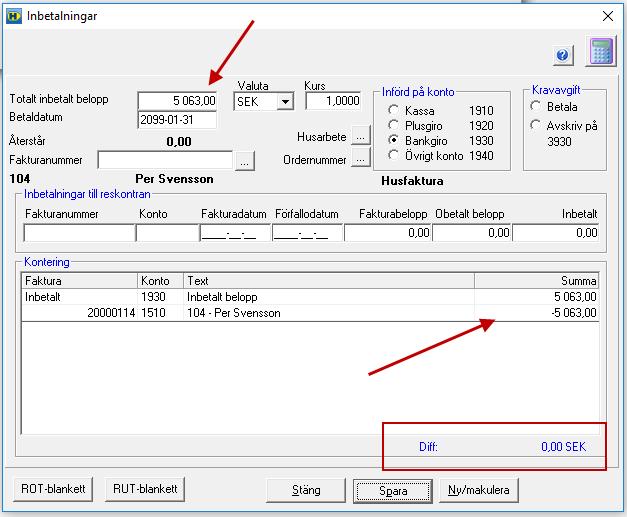Click the Ny/makulera button
The width and height of the screenshot is (627, 517).
(x=479, y=490)
